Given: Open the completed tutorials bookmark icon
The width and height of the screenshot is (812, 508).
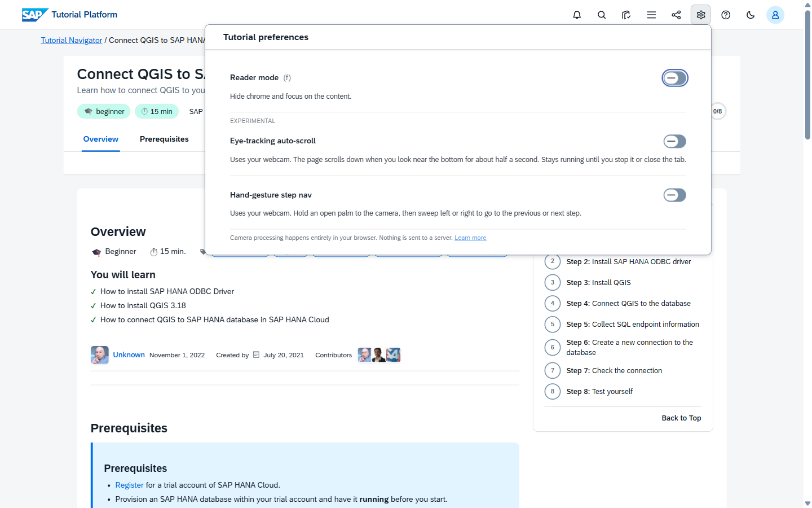Looking at the screenshot, I should 626,15.
